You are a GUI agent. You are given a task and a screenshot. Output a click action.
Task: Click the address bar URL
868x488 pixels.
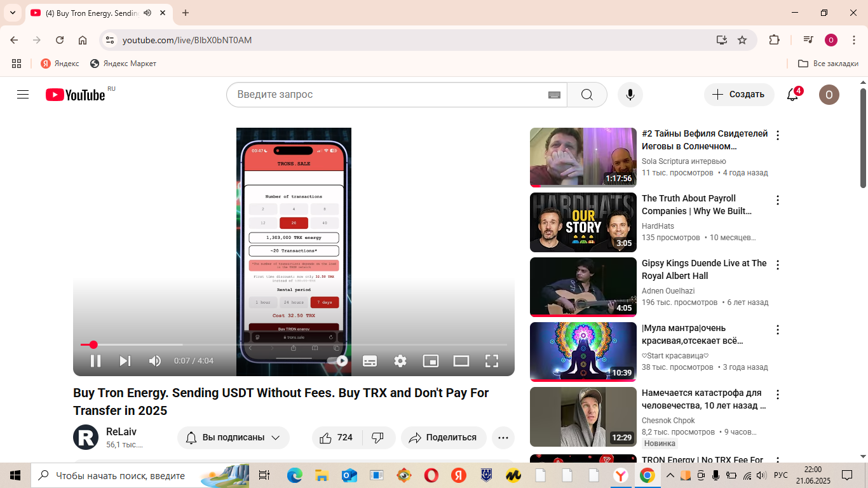click(x=187, y=40)
